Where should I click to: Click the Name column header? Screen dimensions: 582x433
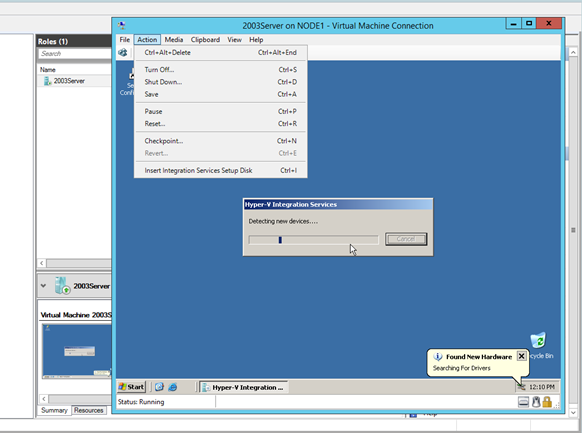tap(48, 70)
